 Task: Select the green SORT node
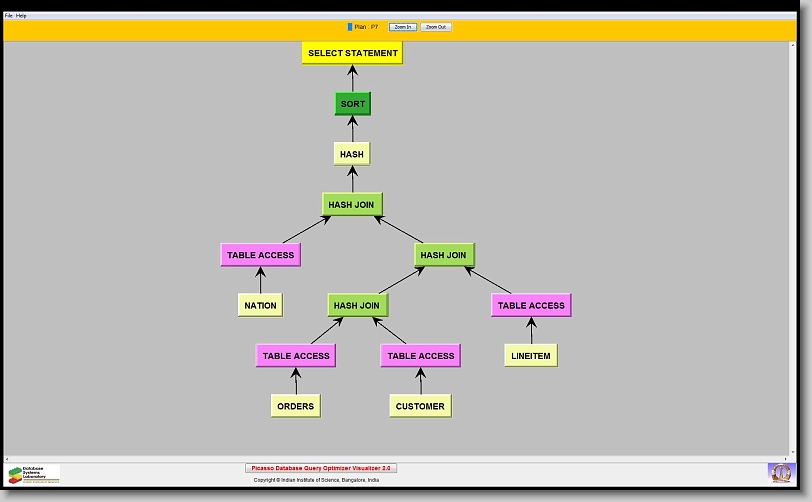[352, 104]
